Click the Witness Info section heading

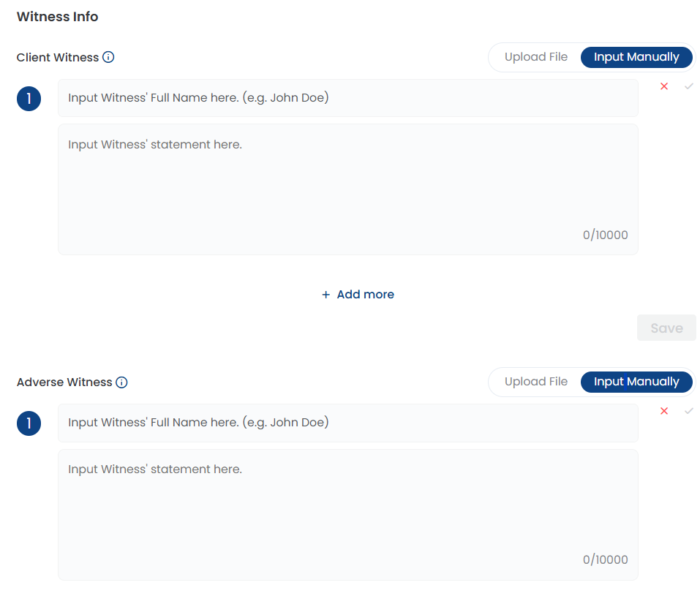pyautogui.click(x=58, y=17)
